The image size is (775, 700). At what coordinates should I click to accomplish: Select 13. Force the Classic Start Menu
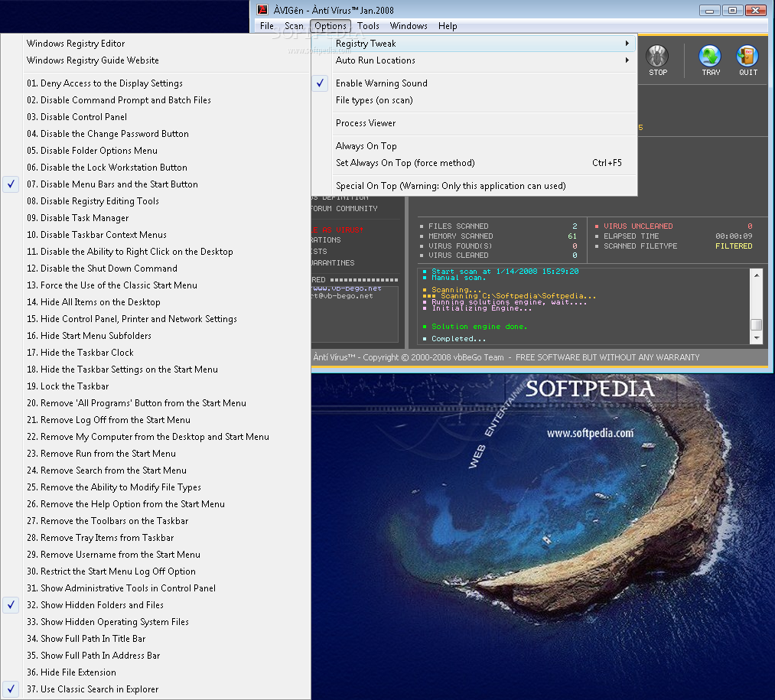[156, 285]
